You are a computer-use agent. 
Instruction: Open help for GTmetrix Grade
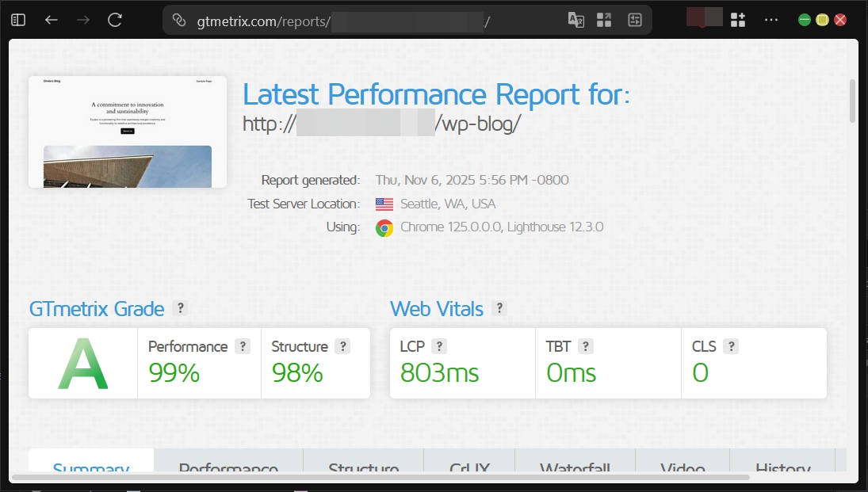click(181, 308)
